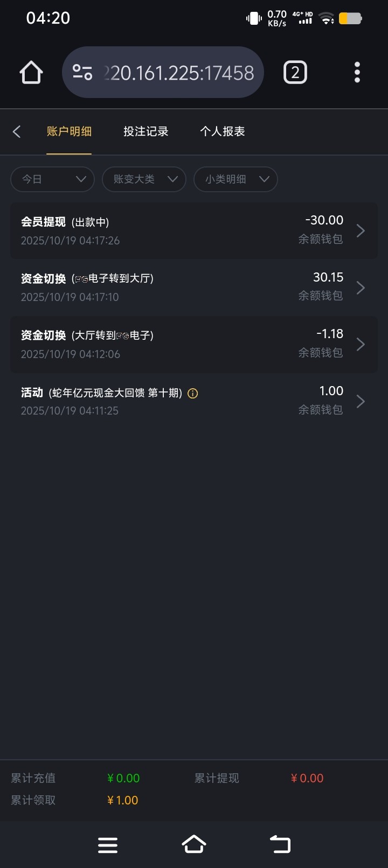Open the browser tab switcher
This screenshot has width=388, height=868.
pos(295,73)
